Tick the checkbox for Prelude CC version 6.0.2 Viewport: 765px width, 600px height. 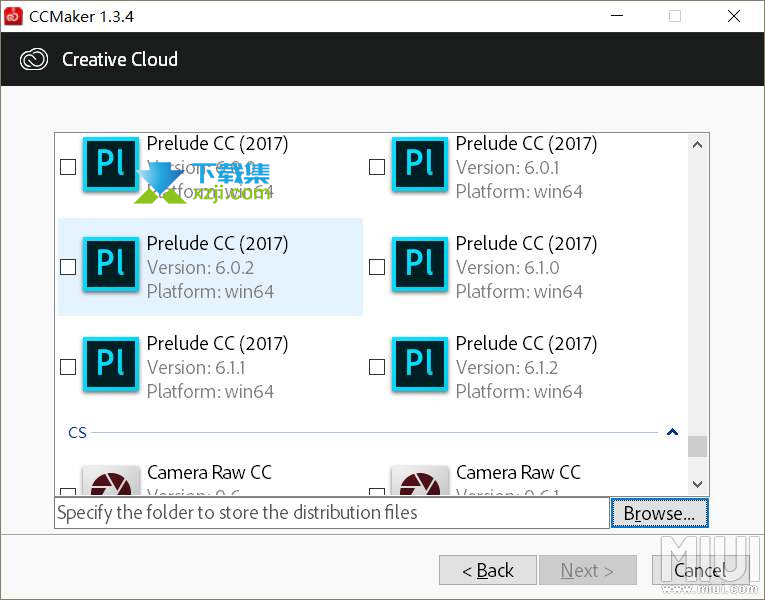pos(68,267)
